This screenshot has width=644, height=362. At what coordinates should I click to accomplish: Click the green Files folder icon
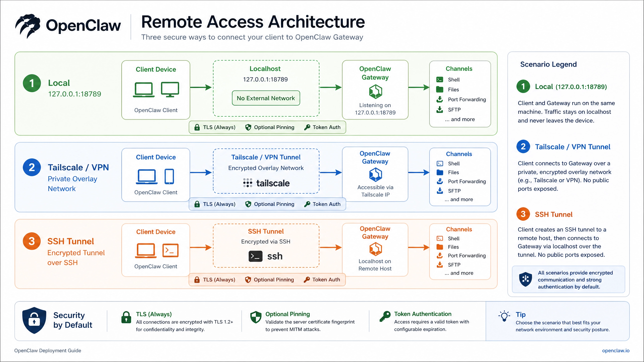click(440, 89)
